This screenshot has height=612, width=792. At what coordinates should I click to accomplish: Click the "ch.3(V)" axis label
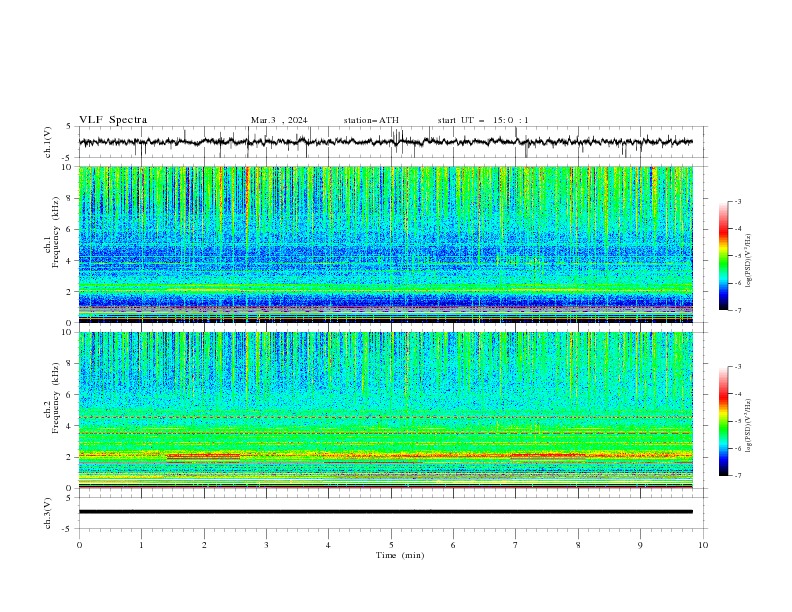tap(48, 513)
